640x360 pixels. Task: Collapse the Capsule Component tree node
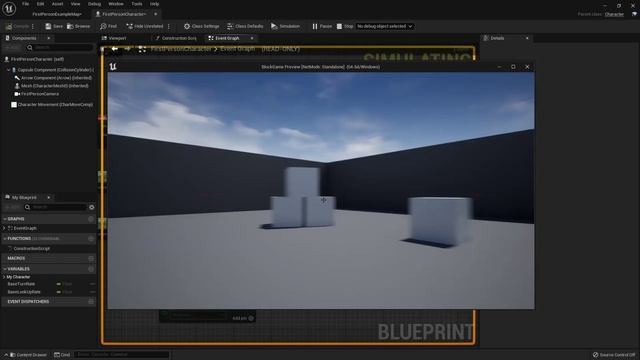9,70
